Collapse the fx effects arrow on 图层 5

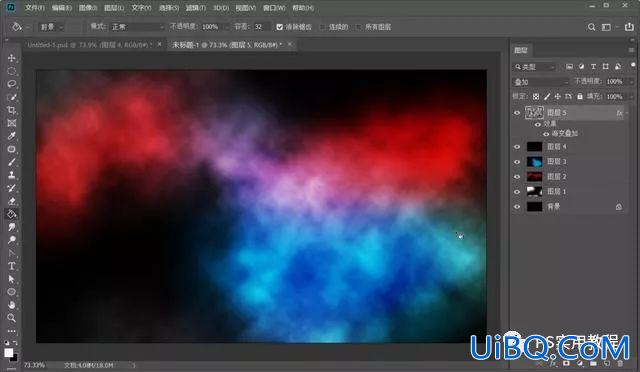tap(628, 113)
